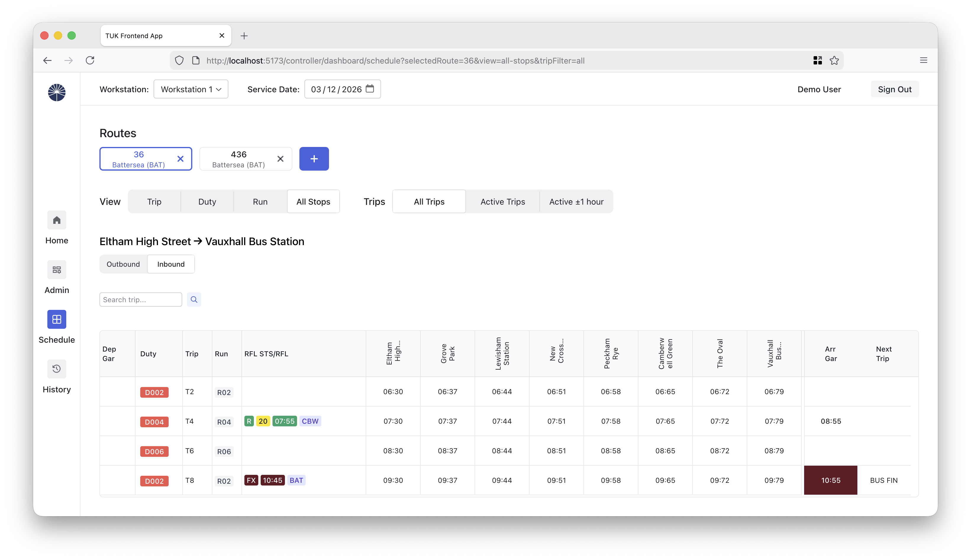Click the Schedule grid icon

point(57,319)
